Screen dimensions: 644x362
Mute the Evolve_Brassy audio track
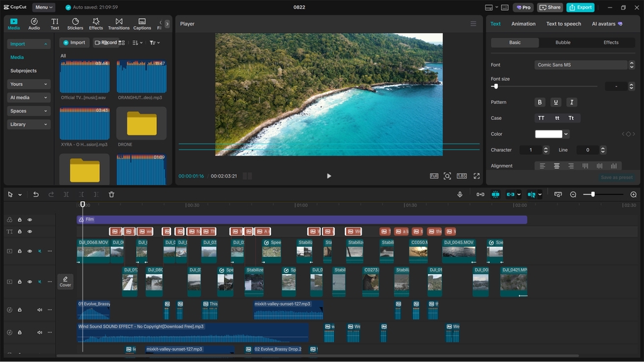pyautogui.click(x=40, y=310)
